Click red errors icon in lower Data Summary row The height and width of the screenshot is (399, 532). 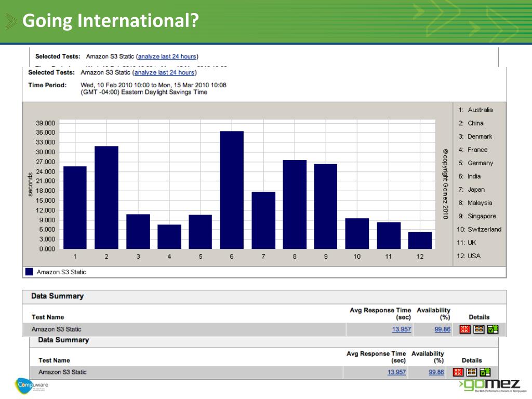[x=458, y=372]
